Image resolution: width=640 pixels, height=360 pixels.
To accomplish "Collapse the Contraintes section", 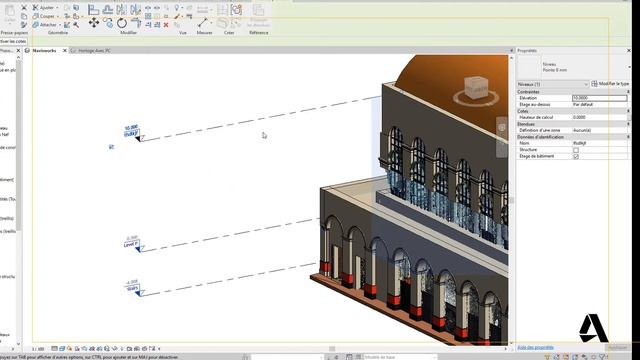I will (x=628, y=92).
